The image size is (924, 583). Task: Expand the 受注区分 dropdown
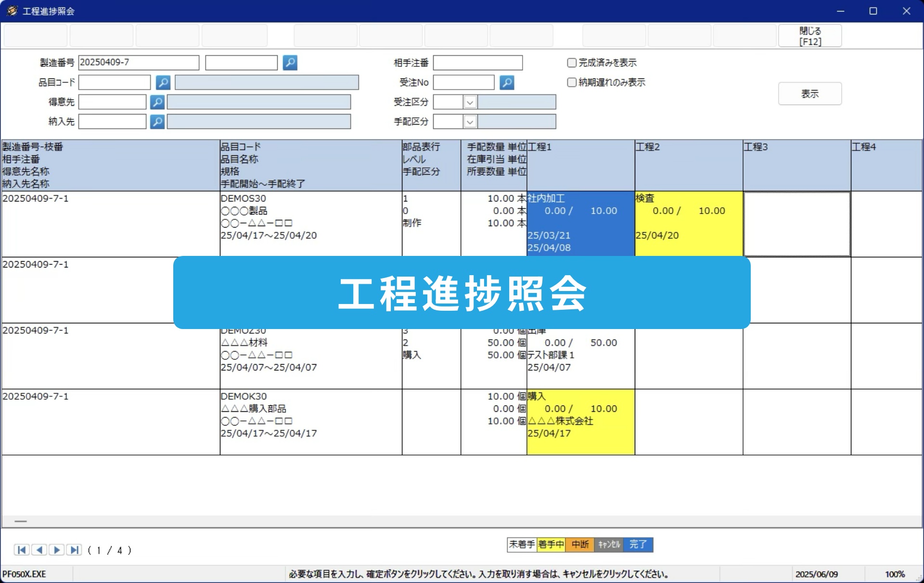point(470,102)
